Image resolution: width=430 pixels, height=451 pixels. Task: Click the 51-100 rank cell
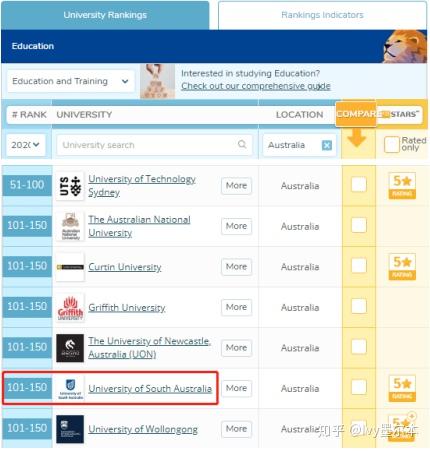pyautogui.click(x=27, y=185)
